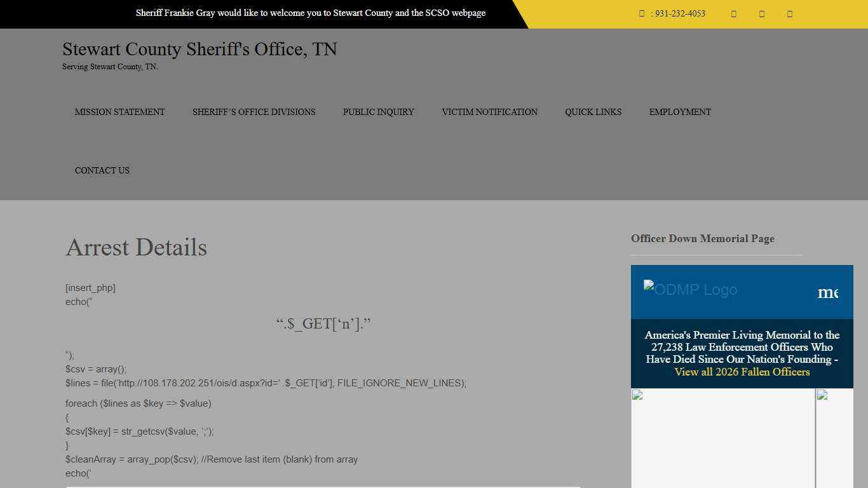Open the Contact Us menu item
This screenshot has height=488, width=868.
pyautogui.click(x=102, y=170)
